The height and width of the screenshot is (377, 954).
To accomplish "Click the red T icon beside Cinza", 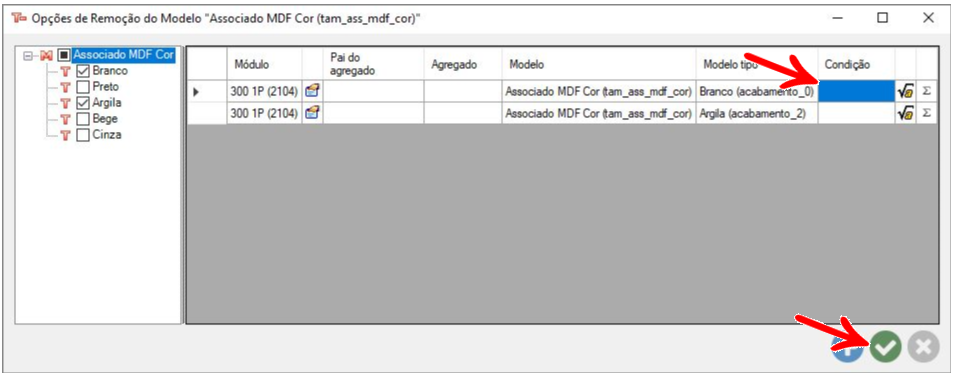I will [66, 135].
